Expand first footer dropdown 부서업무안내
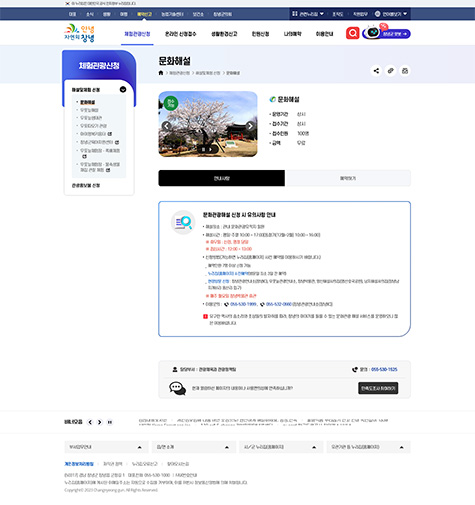 point(106,447)
